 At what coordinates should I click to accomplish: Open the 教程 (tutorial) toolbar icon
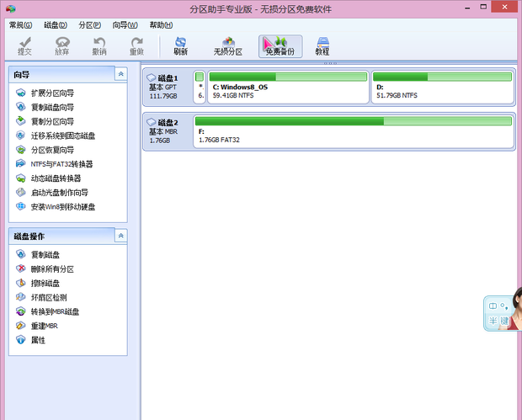[322, 45]
